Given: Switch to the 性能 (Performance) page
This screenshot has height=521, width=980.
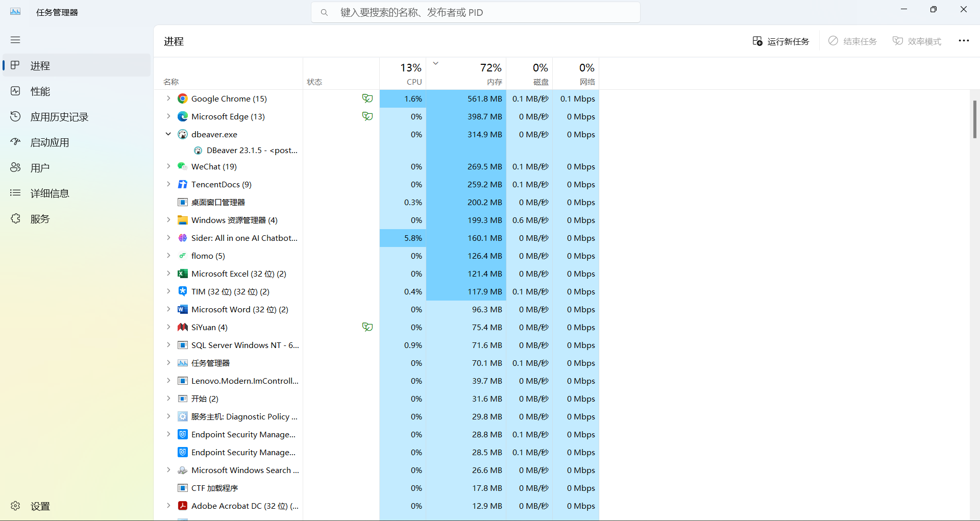Looking at the screenshot, I should (77, 91).
